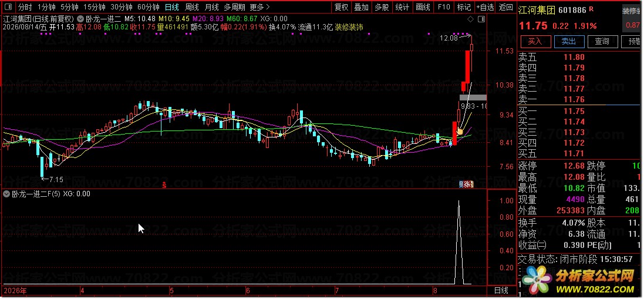The height and width of the screenshot is (299, 644).
Task: Click 交易状态 闭市阶段 status line
Action: pos(575,259)
